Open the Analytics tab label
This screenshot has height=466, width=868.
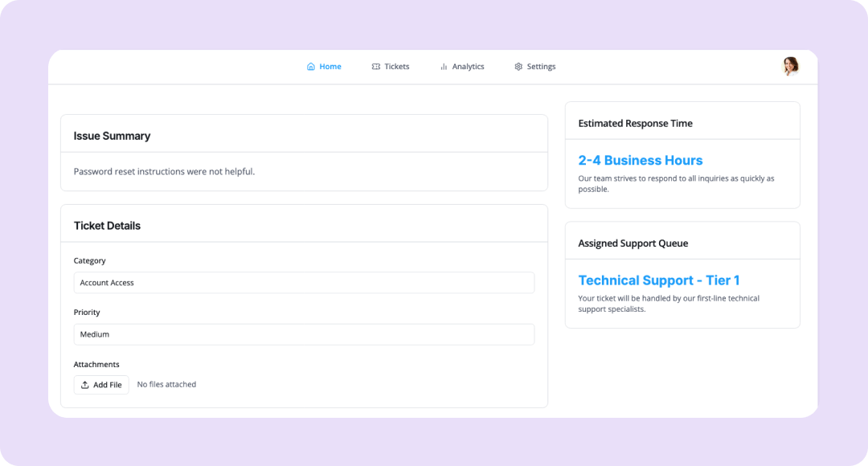pyautogui.click(x=468, y=67)
